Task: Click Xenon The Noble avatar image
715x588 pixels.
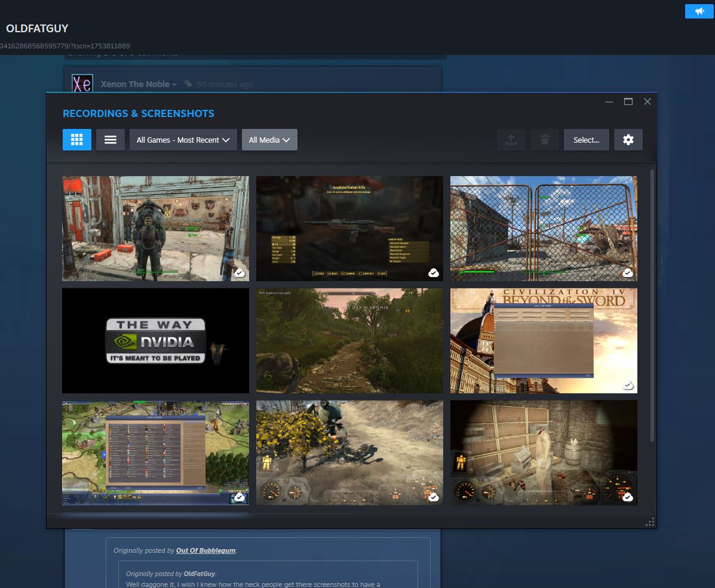Action: click(82, 84)
